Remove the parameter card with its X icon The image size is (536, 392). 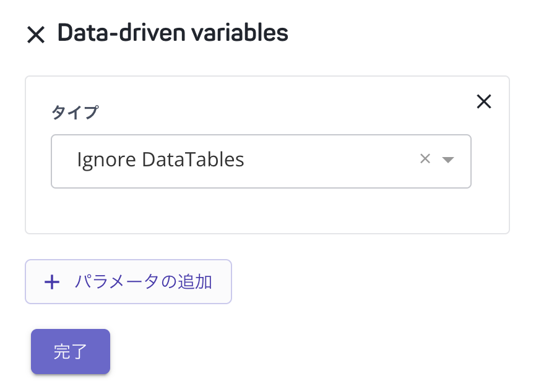484,102
